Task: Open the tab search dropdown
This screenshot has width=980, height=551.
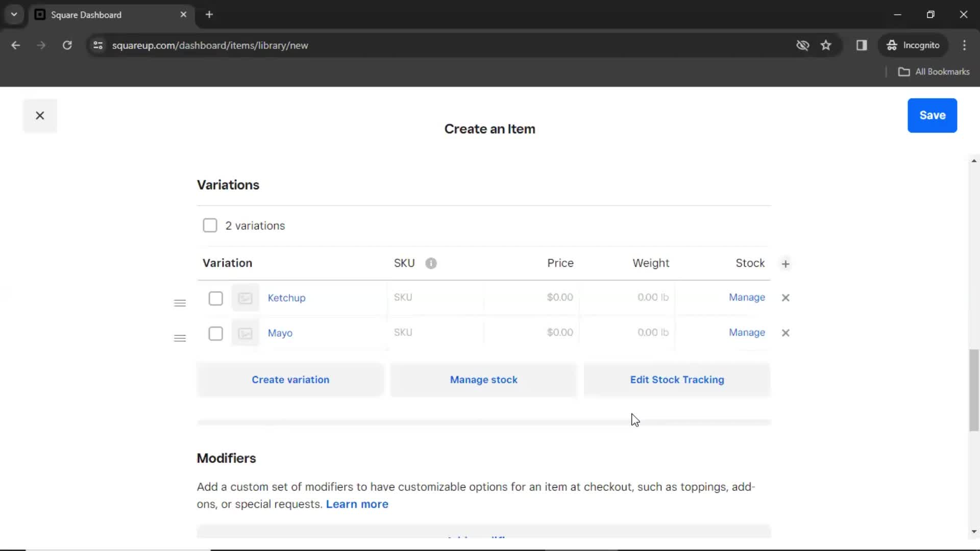Action: click(x=14, y=15)
